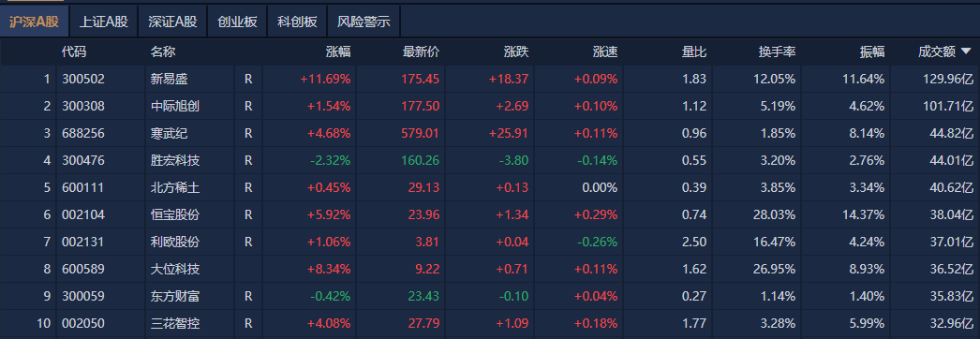Click the 最新价 column header
The width and height of the screenshot is (980, 339).
tap(422, 52)
